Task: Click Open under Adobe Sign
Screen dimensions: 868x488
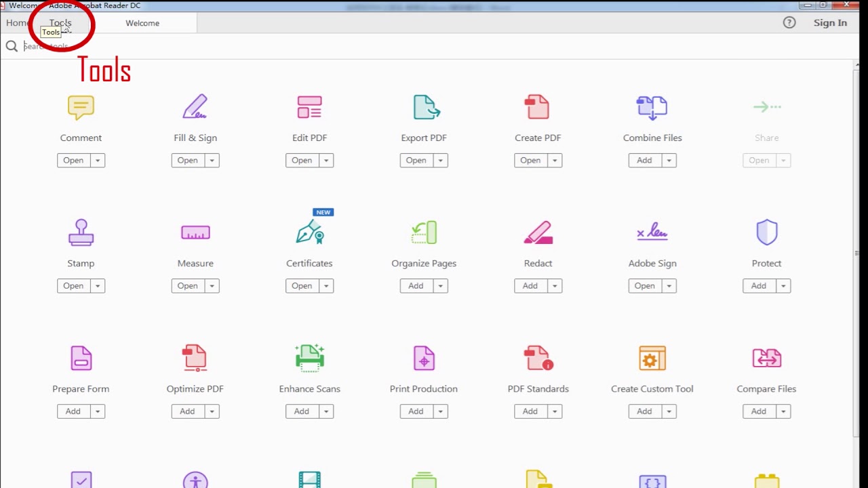Action: (645, 286)
